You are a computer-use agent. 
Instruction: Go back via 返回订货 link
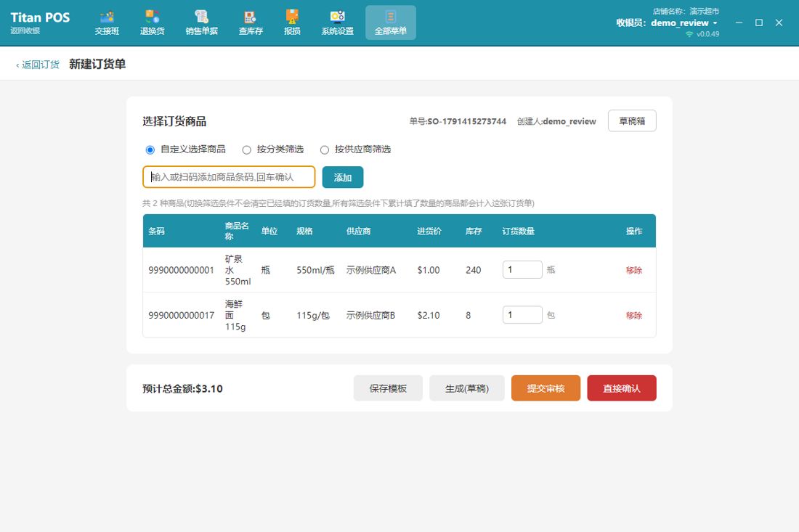pyautogui.click(x=38, y=65)
